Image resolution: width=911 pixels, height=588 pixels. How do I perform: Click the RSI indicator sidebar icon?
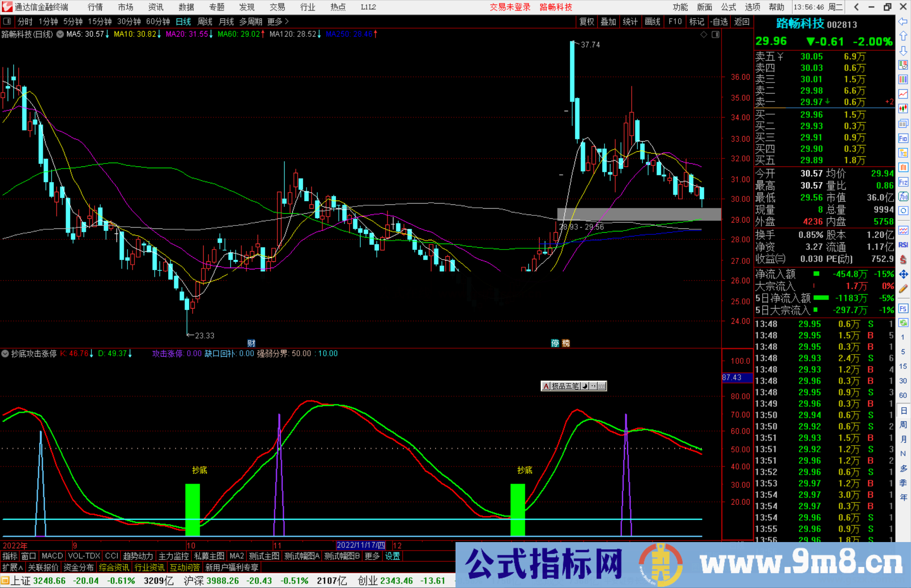pos(903,245)
